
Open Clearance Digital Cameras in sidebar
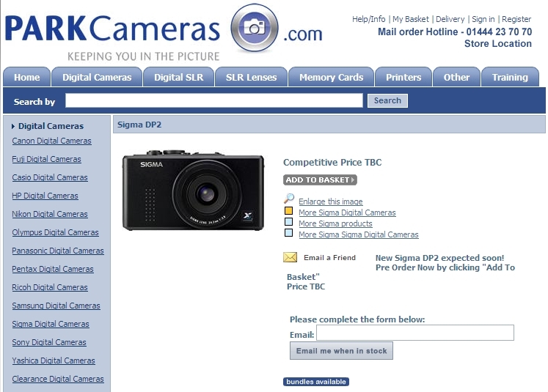pyautogui.click(x=58, y=379)
